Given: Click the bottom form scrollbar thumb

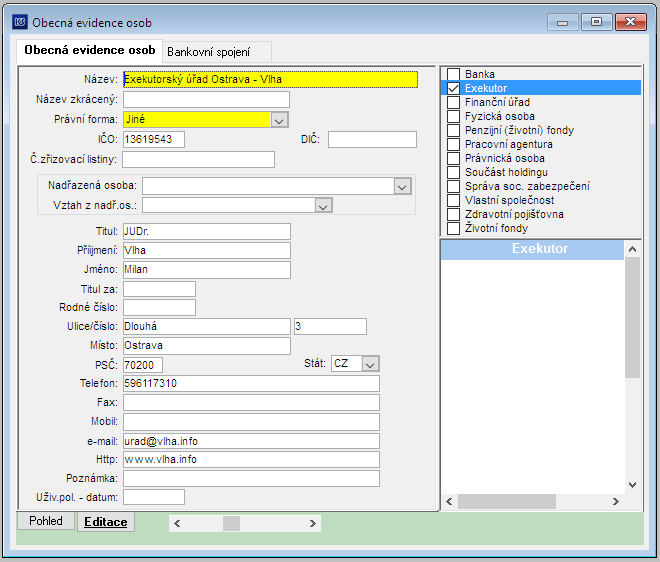Looking at the screenshot, I should [x=231, y=523].
